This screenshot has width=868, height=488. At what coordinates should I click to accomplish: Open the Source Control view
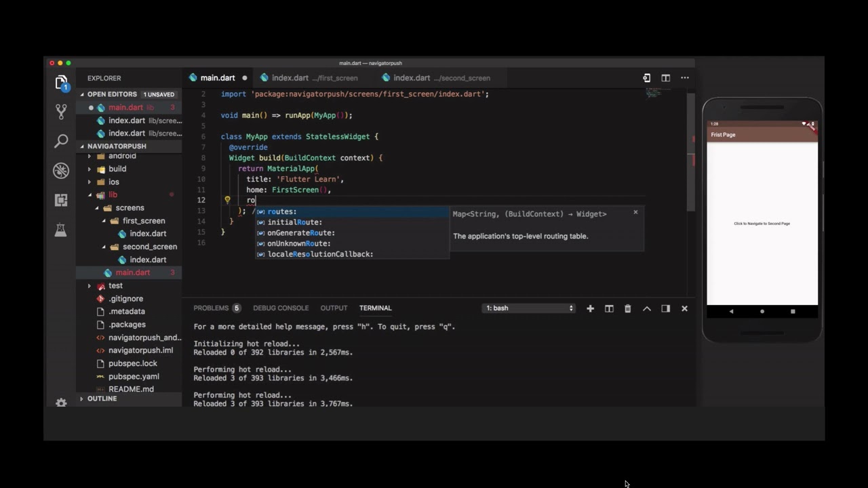tap(61, 111)
